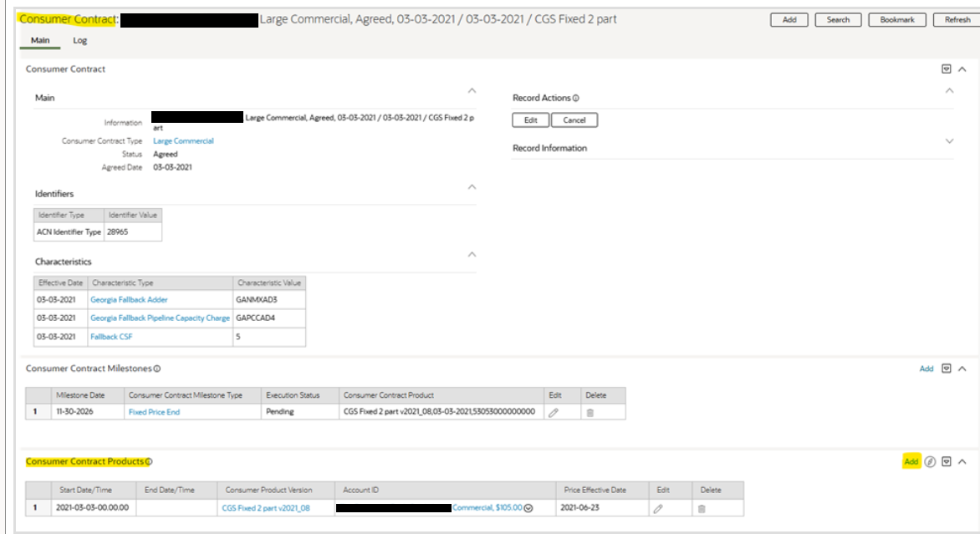Click the pencil edit icon in the Milestones row
This screenshot has height=534, width=980.
click(553, 413)
